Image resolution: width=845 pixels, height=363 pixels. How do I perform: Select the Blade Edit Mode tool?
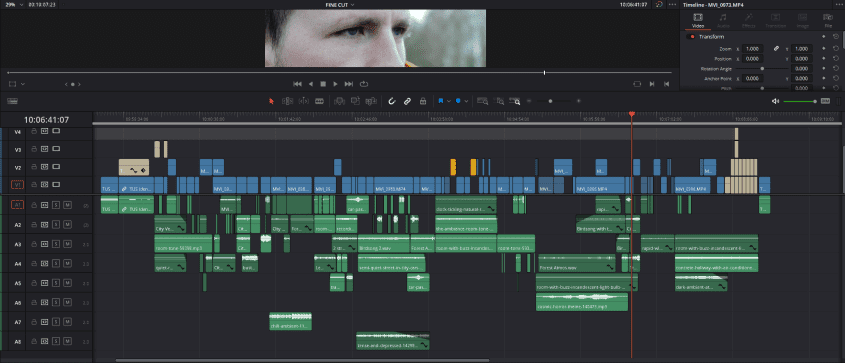click(319, 101)
